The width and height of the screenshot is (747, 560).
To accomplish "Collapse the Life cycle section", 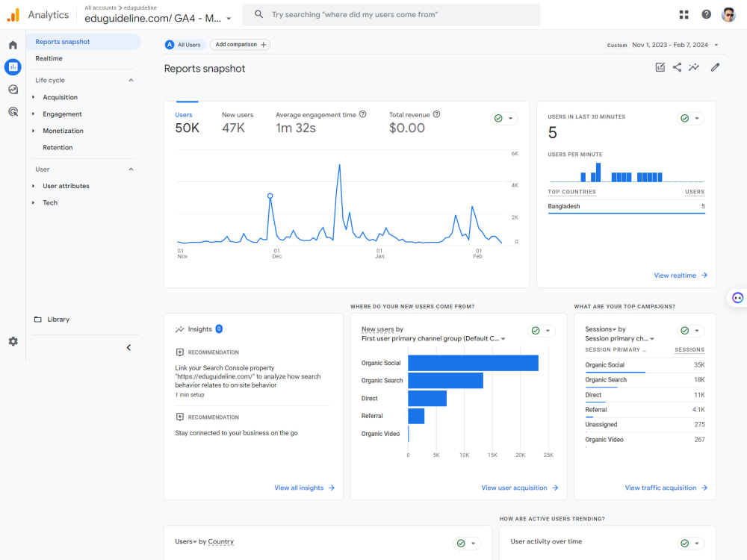I will tap(131, 80).
